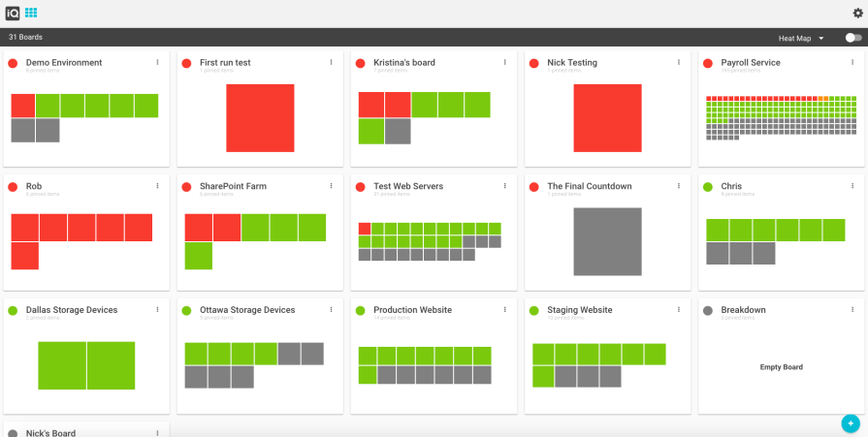This screenshot has width=868, height=437.
Task: Open the Test Web Servers board title
Action: click(408, 186)
